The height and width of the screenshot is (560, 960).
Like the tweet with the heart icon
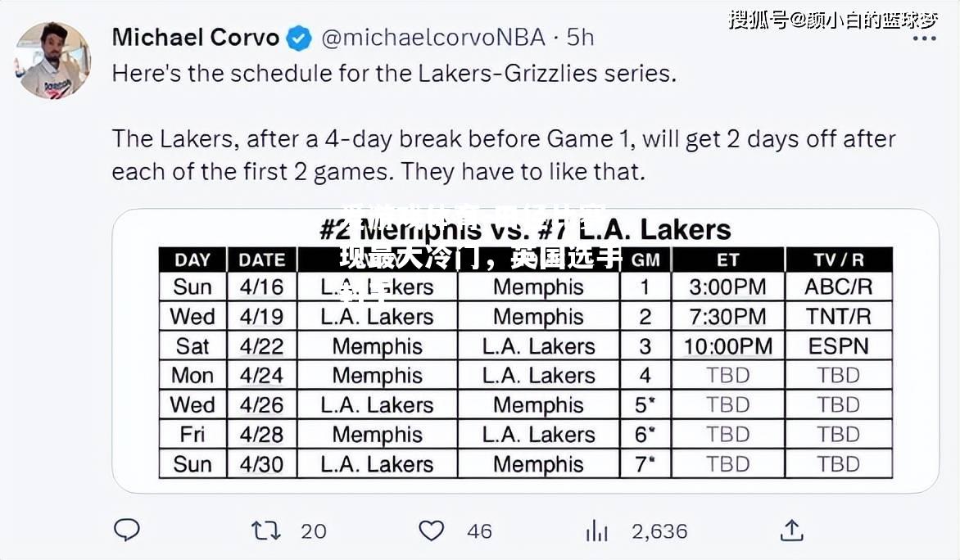click(x=431, y=530)
